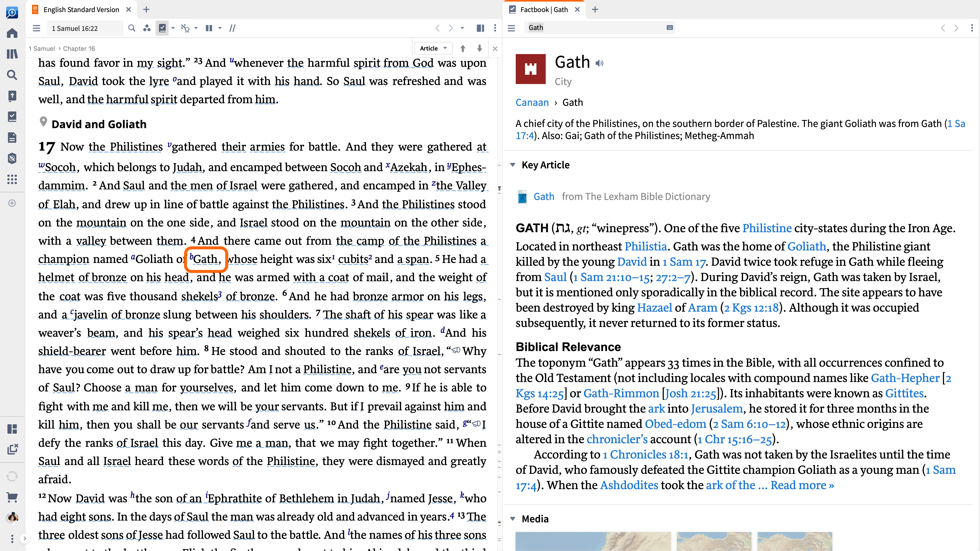Click the close all panels icon
The height and width of the screenshot is (551, 980).
point(13,449)
